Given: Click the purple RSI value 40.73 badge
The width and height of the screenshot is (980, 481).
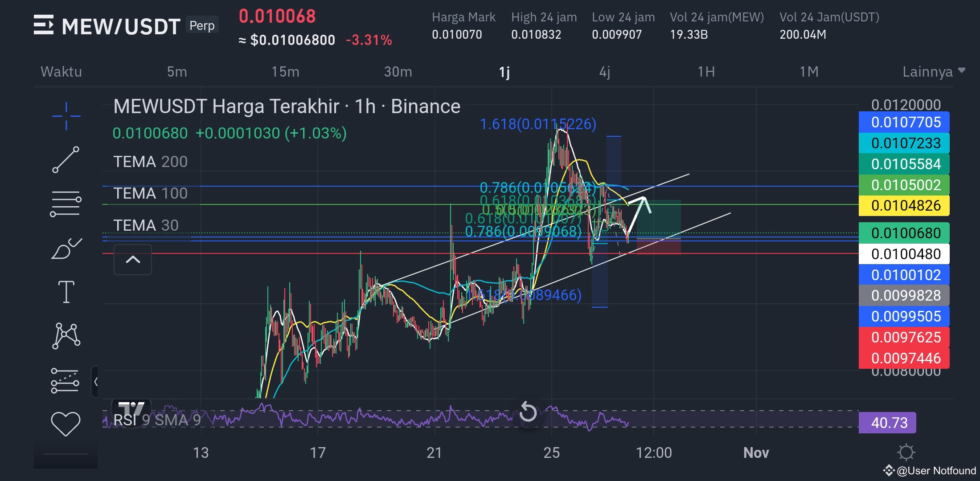Looking at the screenshot, I should pos(887,422).
